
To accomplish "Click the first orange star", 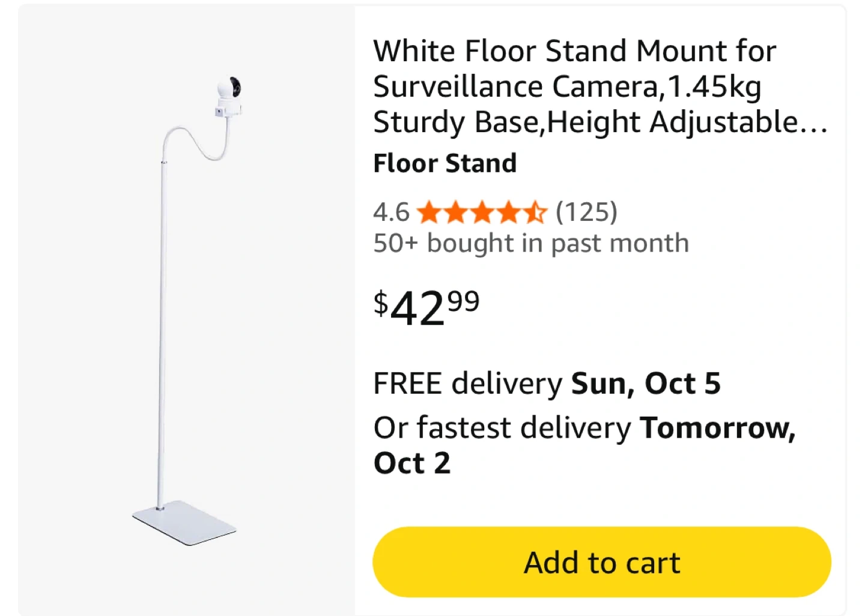I will [x=429, y=213].
